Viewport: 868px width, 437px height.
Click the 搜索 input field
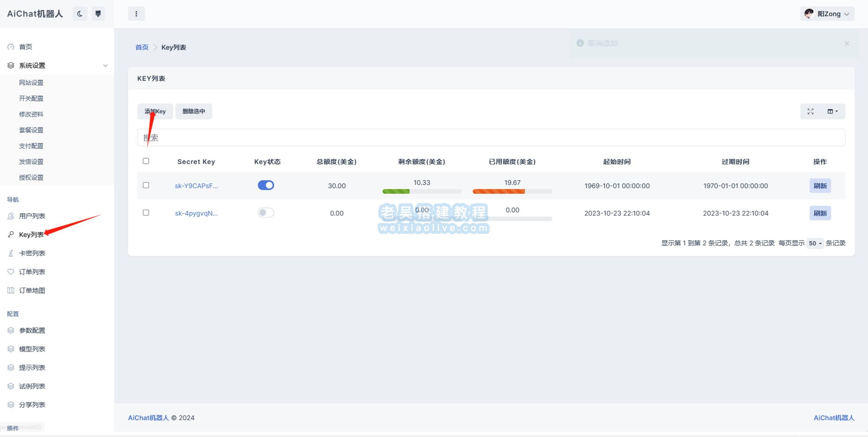(491, 138)
